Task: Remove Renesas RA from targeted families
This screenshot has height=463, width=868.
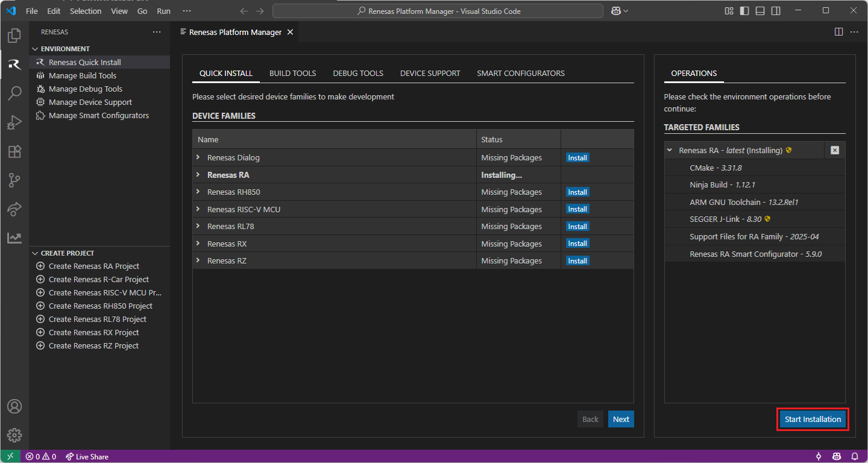Action: tap(835, 150)
